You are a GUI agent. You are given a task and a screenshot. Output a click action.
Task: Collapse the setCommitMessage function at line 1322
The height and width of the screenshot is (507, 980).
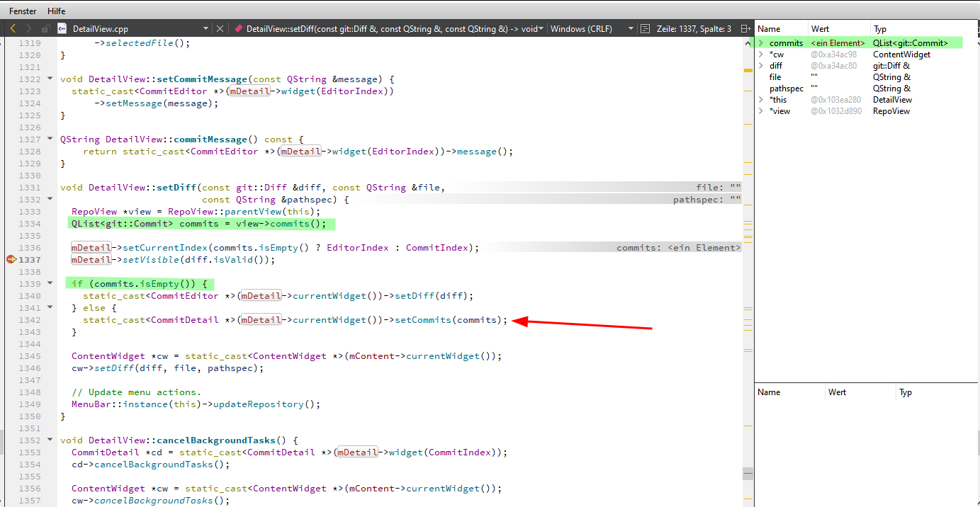(50, 79)
